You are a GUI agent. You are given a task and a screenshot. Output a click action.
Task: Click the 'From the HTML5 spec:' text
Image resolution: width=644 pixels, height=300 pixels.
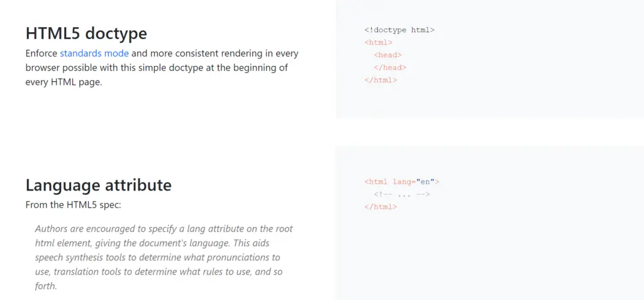point(72,204)
